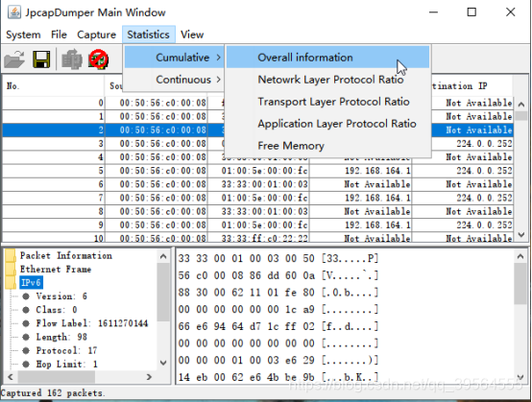Expand the Continuous submenu
Screen dimensions: 532x402
coord(174,80)
